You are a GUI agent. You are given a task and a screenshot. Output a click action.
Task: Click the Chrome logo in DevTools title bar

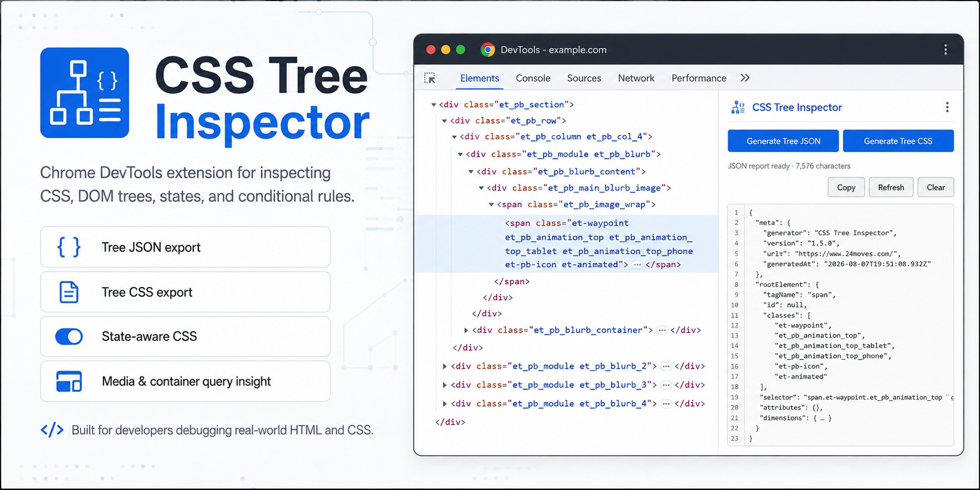pyautogui.click(x=487, y=50)
